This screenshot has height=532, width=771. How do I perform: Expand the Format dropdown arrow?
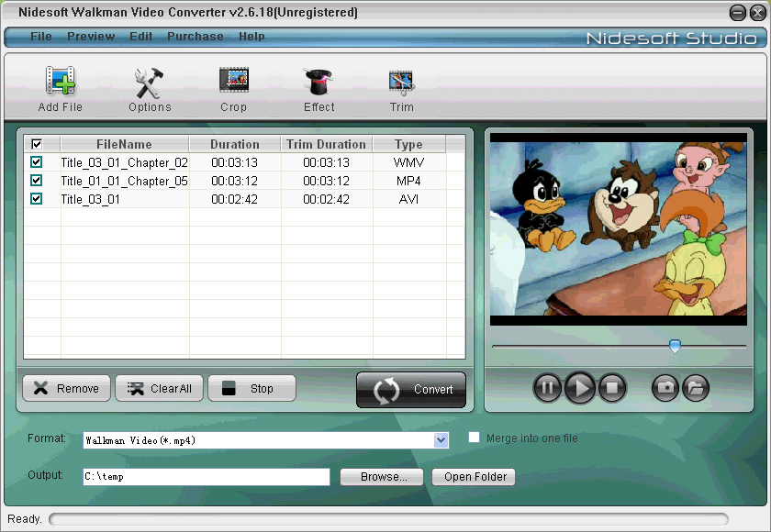point(441,440)
